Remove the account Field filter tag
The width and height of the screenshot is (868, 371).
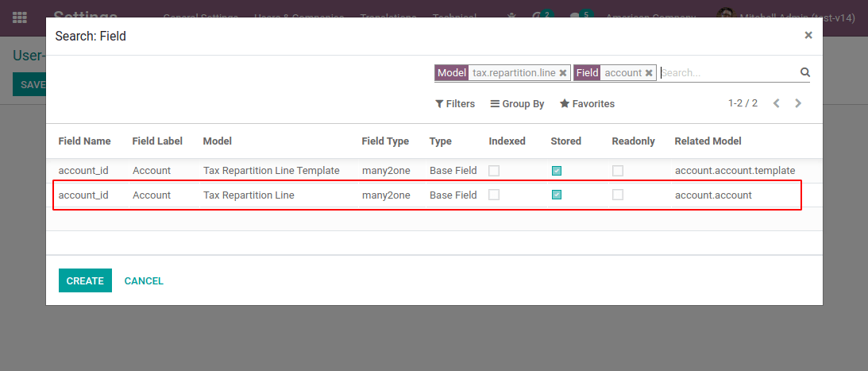649,73
